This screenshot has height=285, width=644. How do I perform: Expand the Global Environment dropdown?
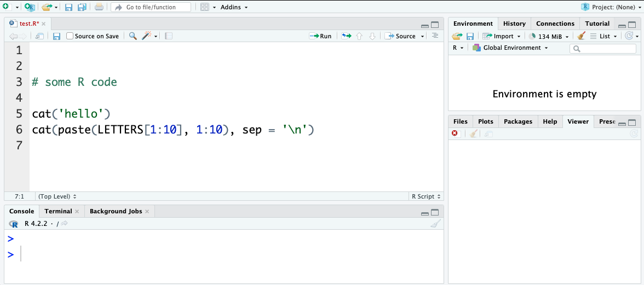click(510, 48)
